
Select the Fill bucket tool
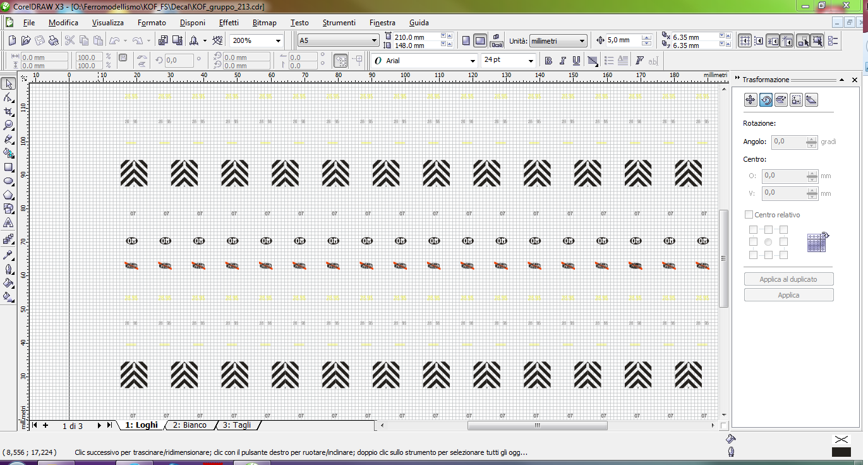pos(8,282)
